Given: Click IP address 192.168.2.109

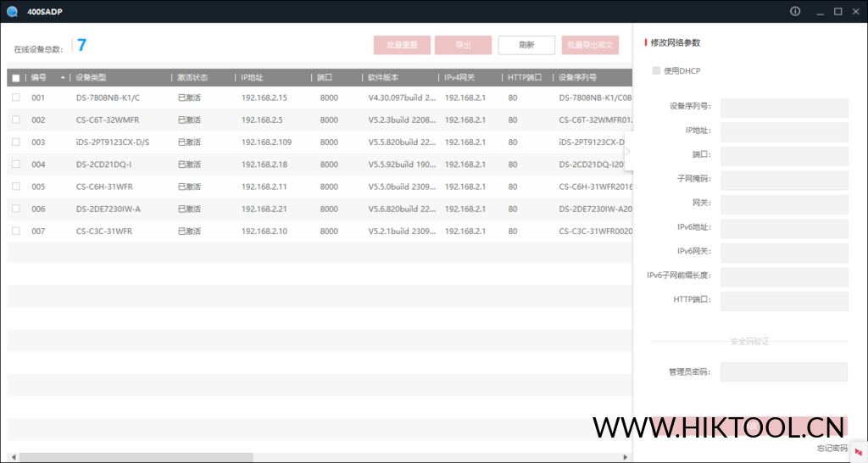Looking at the screenshot, I should (x=266, y=142).
